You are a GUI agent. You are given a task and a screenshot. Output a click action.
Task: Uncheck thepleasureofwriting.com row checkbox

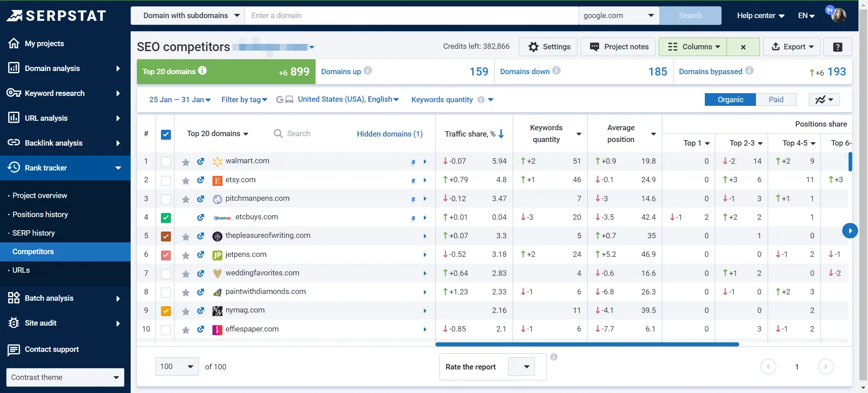pos(166,236)
